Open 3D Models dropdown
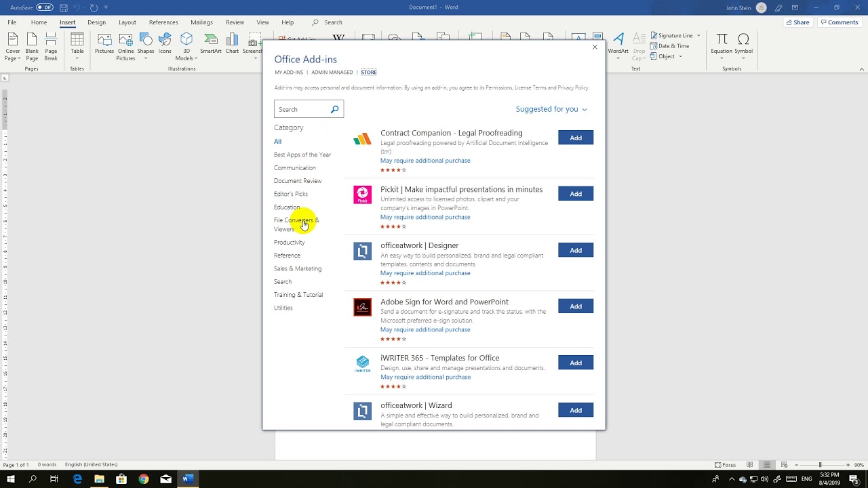The height and width of the screenshot is (488, 868). pos(186,47)
